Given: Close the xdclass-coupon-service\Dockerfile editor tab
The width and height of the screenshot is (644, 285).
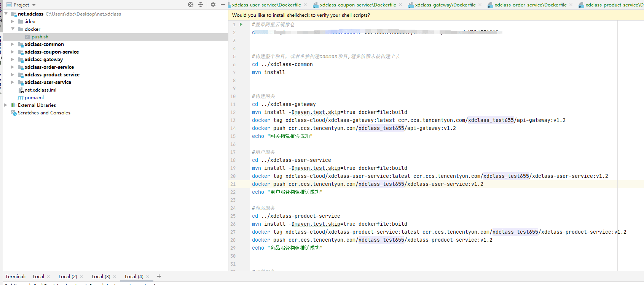Looking at the screenshot, I should 400,5.
